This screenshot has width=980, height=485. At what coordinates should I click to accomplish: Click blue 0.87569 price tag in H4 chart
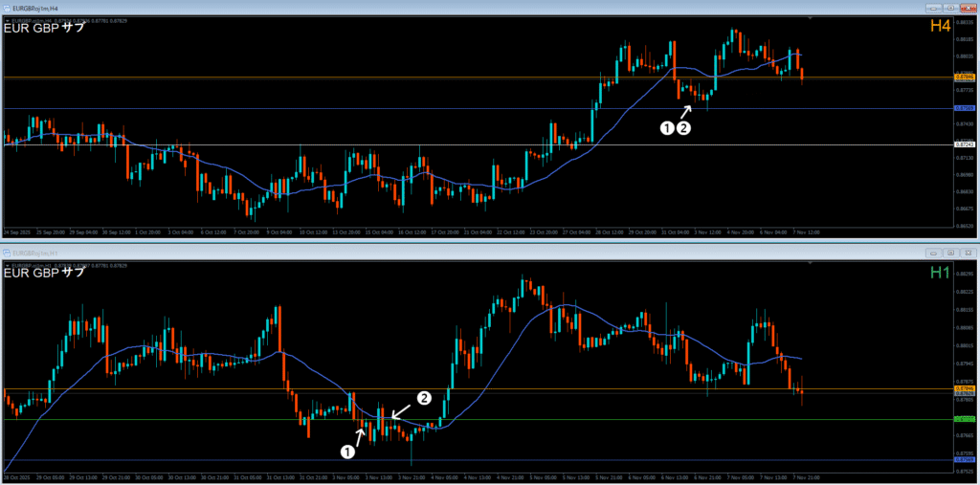(965, 109)
